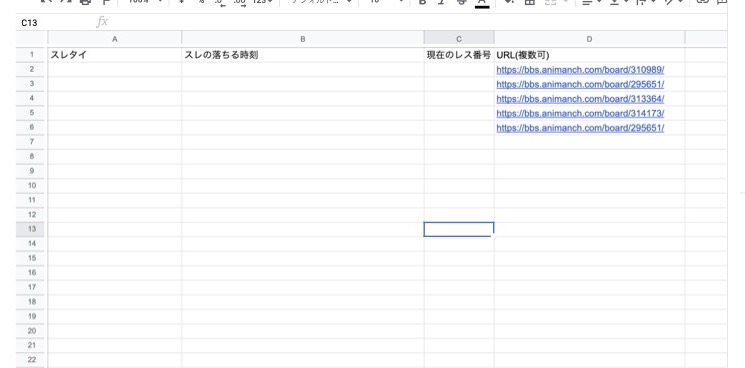Image resolution: width=745 pixels, height=368 pixels.
Task: Select row 22 via its row header
Action: coord(32,360)
